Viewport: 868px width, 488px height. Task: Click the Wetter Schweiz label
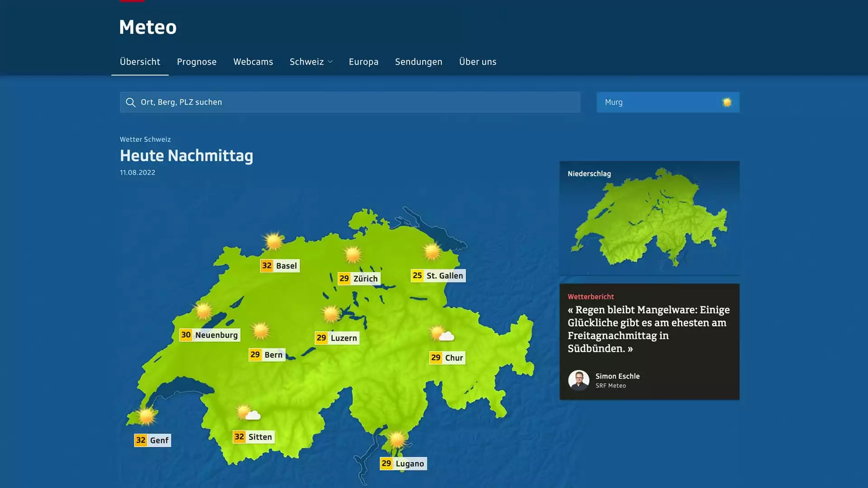tap(145, 140)
